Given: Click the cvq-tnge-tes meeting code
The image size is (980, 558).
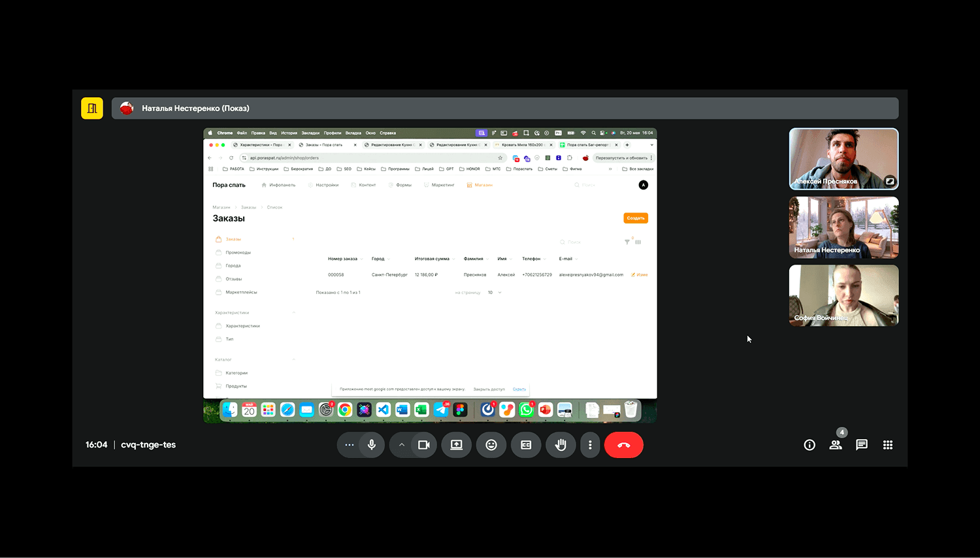Looking at the screenshot, I should click(x=148, y=445).
